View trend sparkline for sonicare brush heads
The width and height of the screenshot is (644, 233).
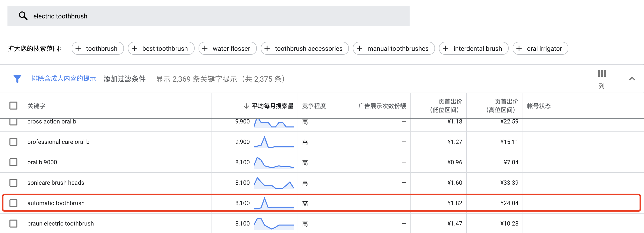click(x=273, y=183)
